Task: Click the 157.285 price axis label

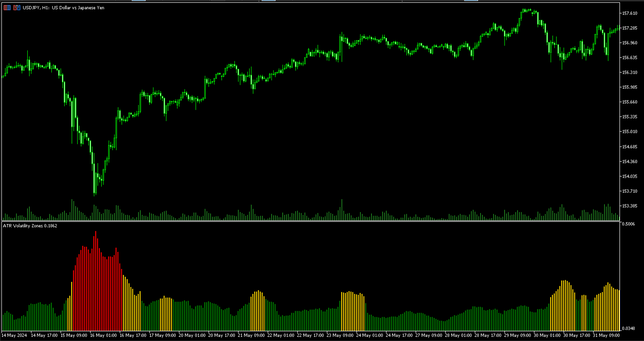Action: click(x=630, y=28)
